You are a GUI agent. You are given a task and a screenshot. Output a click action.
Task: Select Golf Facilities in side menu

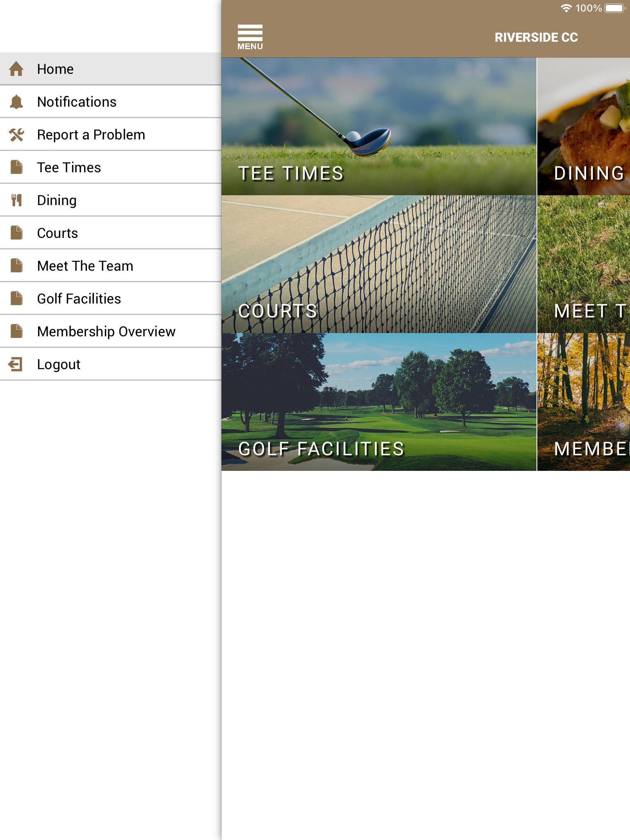point(111,299)
